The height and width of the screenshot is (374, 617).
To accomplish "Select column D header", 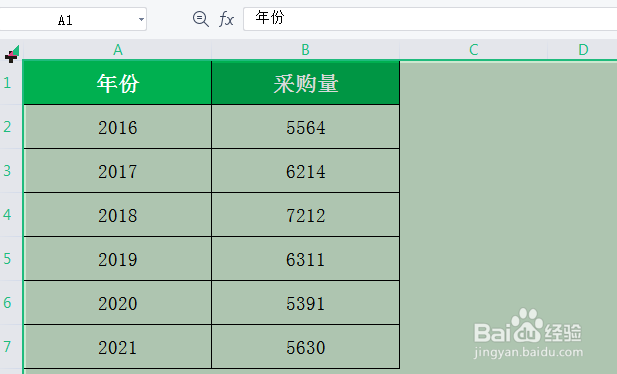I will [582, 50].
